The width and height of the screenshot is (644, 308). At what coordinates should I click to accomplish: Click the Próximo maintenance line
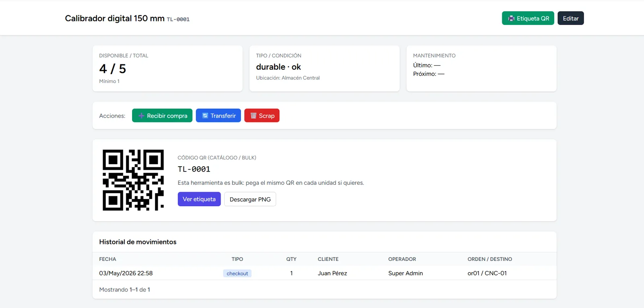point(429,74)
